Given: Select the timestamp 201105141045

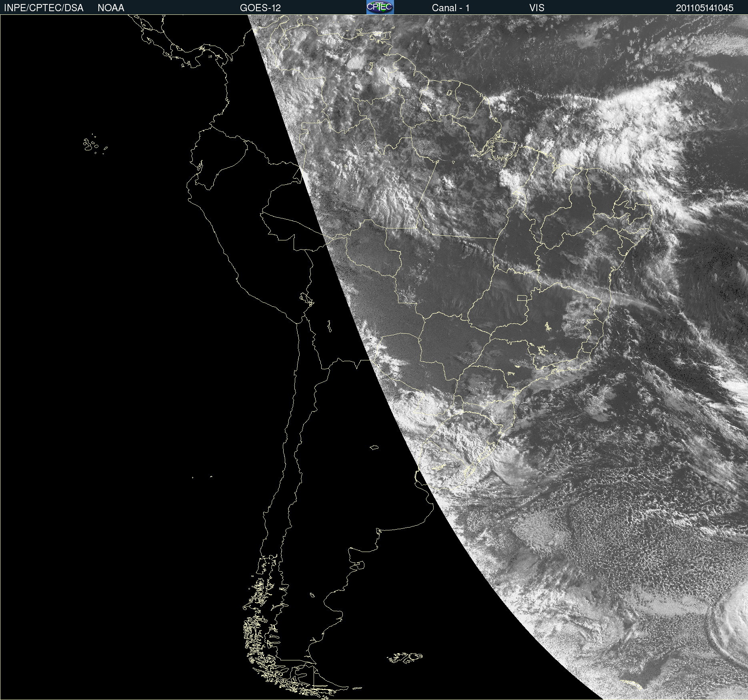Looking at the screenshot, I should (x=705, y=8).
